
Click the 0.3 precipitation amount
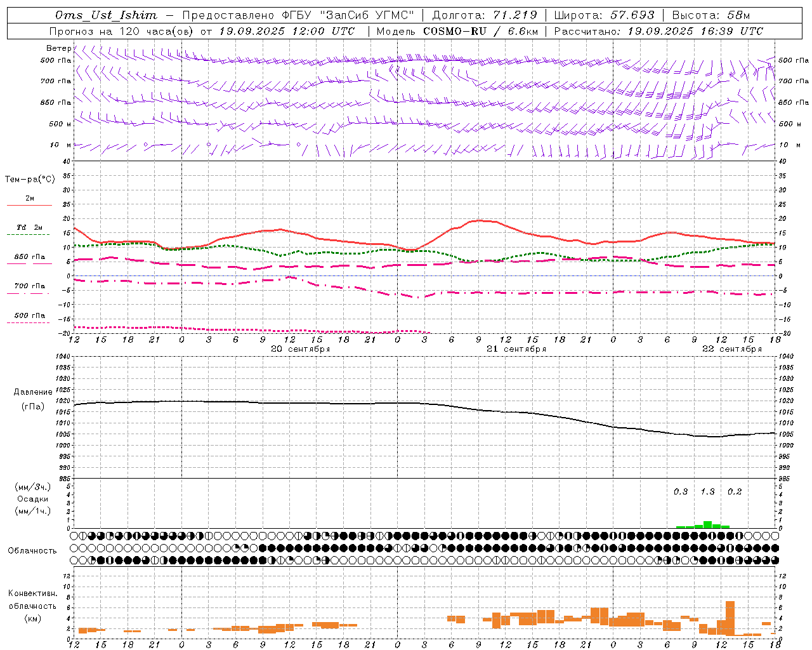681,492
